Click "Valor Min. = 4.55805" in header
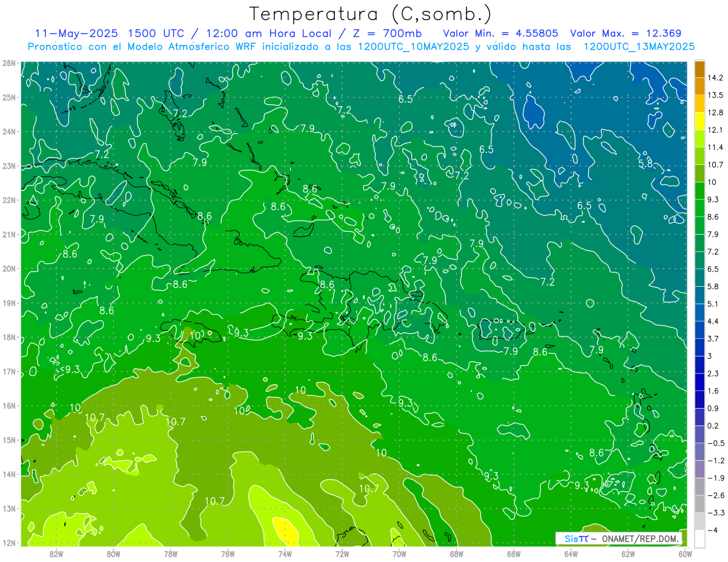The height and width of the screenshot is (562, 728). [x=500, y=33]
